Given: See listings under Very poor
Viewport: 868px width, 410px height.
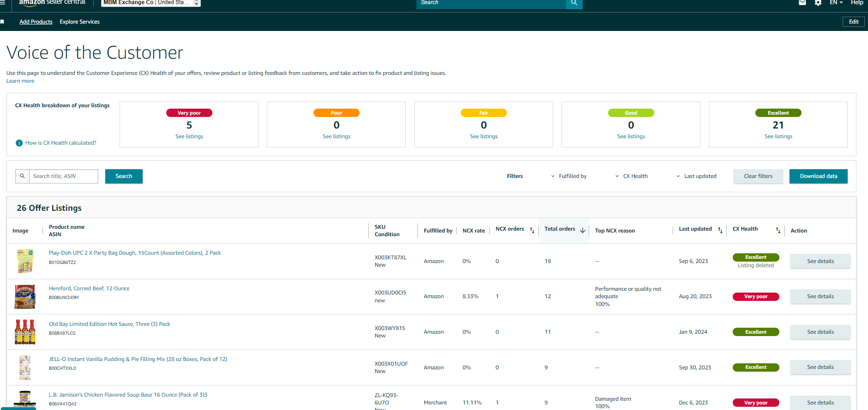Looking at the screenshot, I should click(x=189, y=136).
